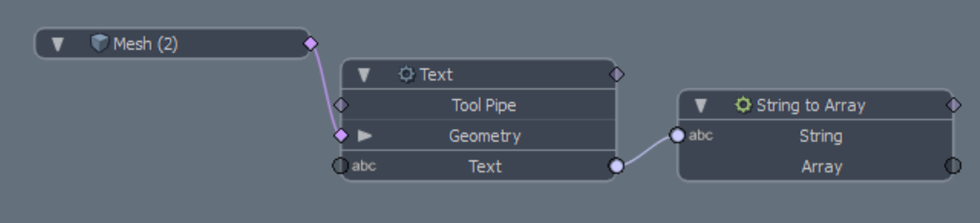Screen dimensions: 980x223
Task: Click the Geometry input purple diamond connector
Action: coord(341,135)
